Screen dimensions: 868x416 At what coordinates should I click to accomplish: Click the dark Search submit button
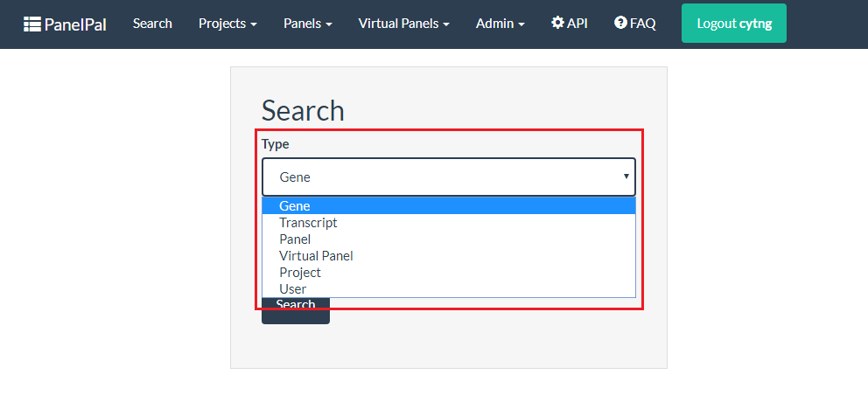[296, 311]
